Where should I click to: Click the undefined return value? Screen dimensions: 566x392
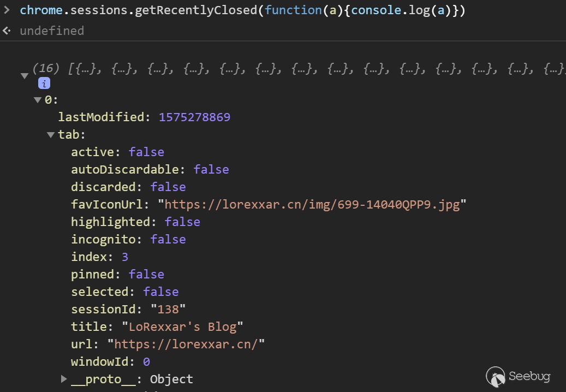[52, 31]
